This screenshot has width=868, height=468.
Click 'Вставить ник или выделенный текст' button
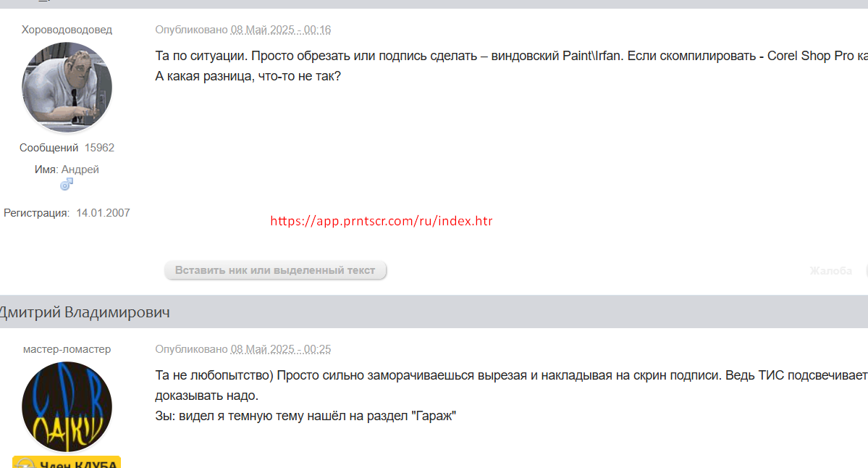(275, 270)
